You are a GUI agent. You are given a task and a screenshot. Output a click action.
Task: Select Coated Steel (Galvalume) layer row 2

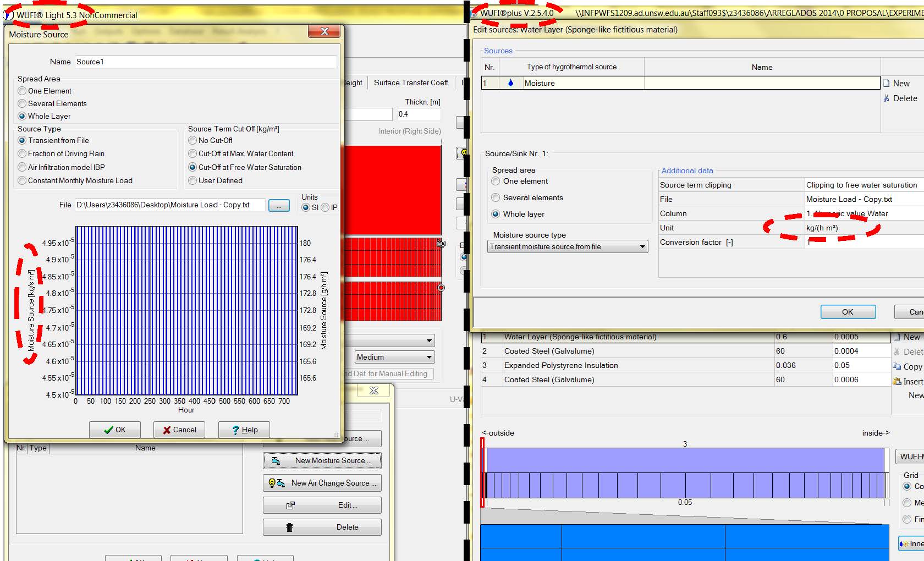549,351
